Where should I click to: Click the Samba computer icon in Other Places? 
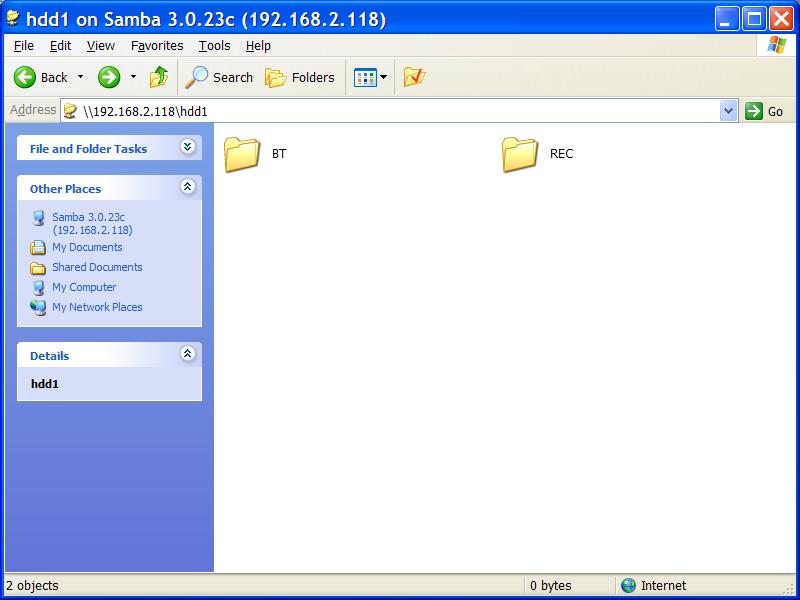point(38,218)
